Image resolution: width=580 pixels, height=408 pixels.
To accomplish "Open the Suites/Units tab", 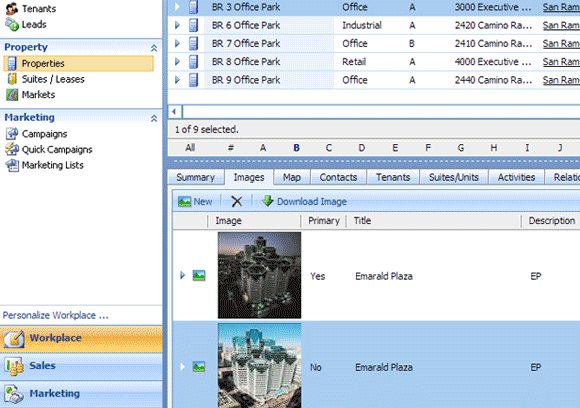I will (x=454, y=177).
